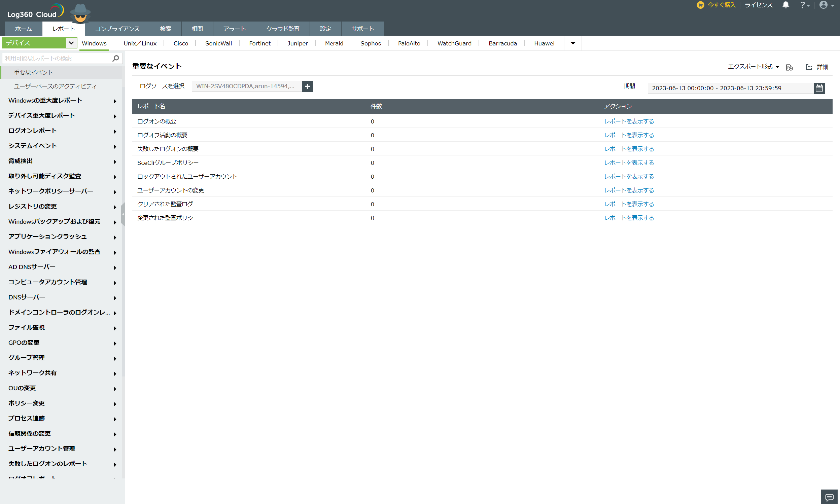Switch to the コンプライアンス tab
The width and height of the screenshot is (840, 504).
coord(117,29)
